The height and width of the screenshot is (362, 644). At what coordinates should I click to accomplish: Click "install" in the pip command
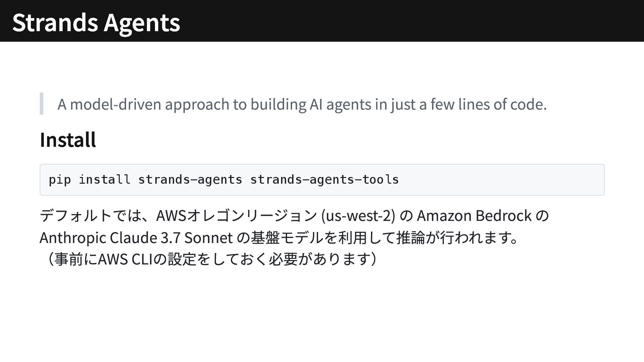(x=104, y=180)
